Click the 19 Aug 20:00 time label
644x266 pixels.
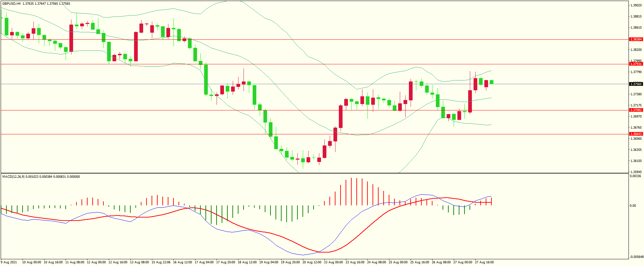click(290, 262)
